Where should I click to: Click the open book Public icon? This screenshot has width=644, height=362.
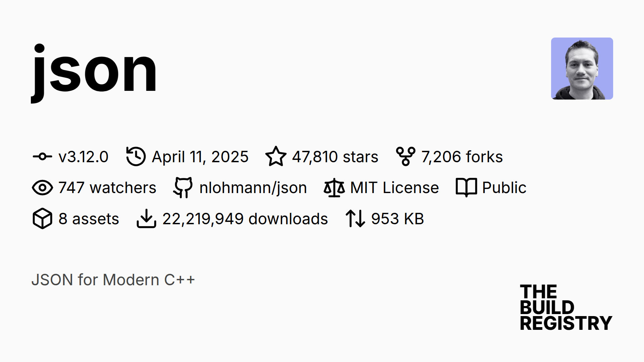click(x=466, y=188)
